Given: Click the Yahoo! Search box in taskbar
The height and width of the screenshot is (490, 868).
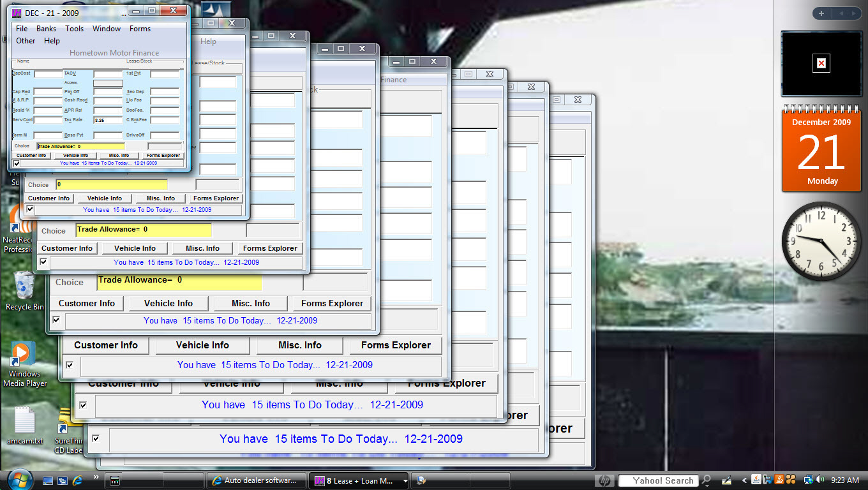Looking at the screenshot, I should (x=662, y=480).
